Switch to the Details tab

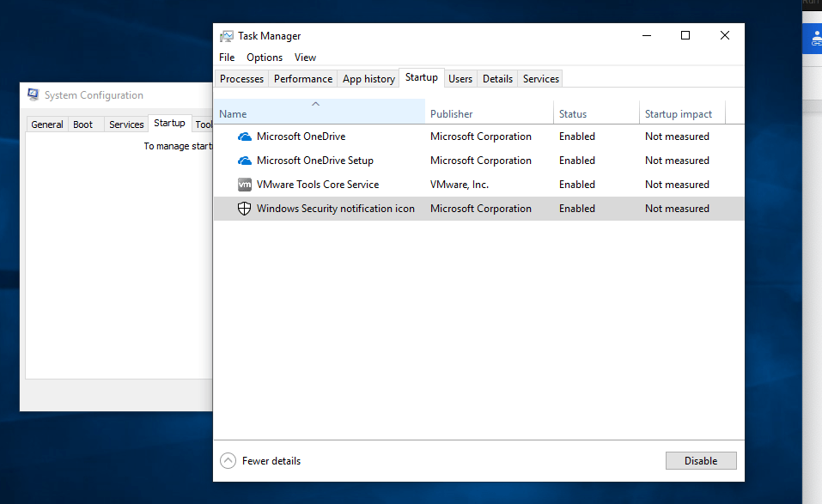497,79
